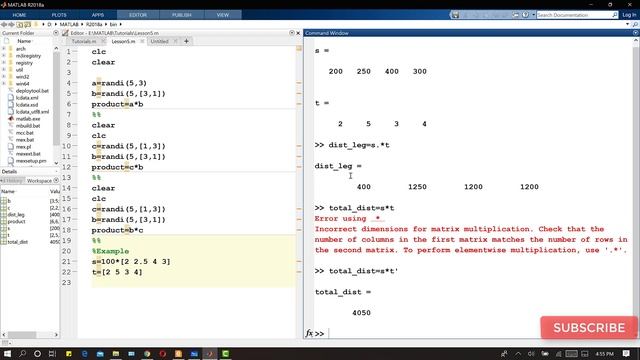640x360 pixels.
Task: Open the Windows Start menu
Action: [x=7, y=353]
